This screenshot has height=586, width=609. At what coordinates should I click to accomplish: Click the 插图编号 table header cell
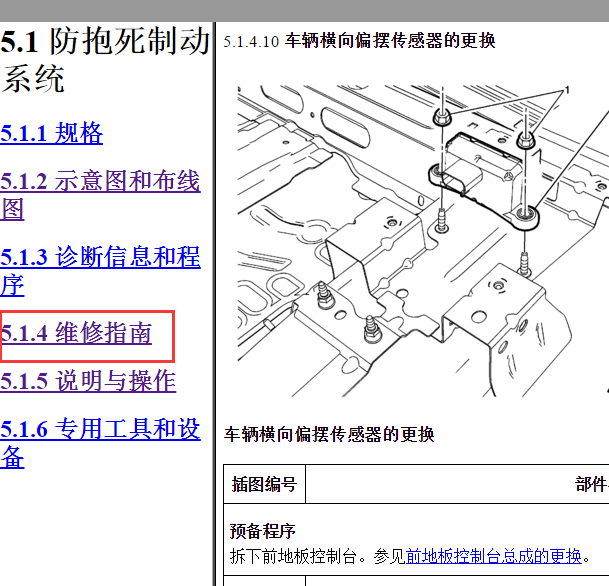264,484
